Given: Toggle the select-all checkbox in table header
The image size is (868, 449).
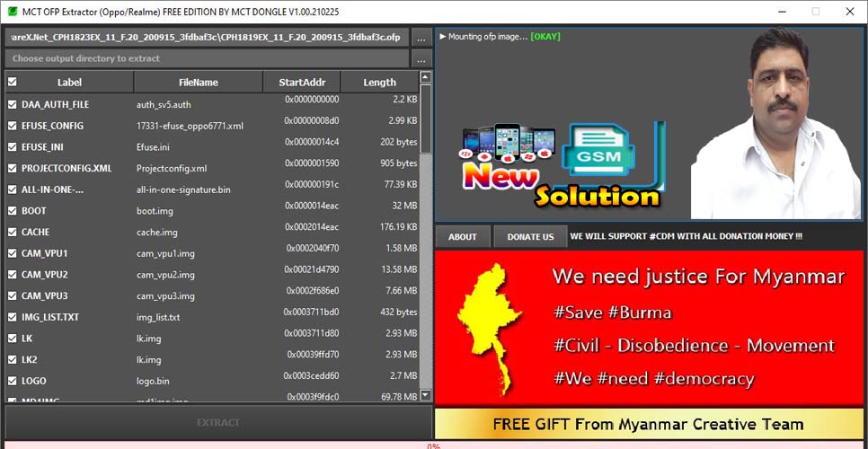Looking at the screenshot, I should click(x=13, y=82).
